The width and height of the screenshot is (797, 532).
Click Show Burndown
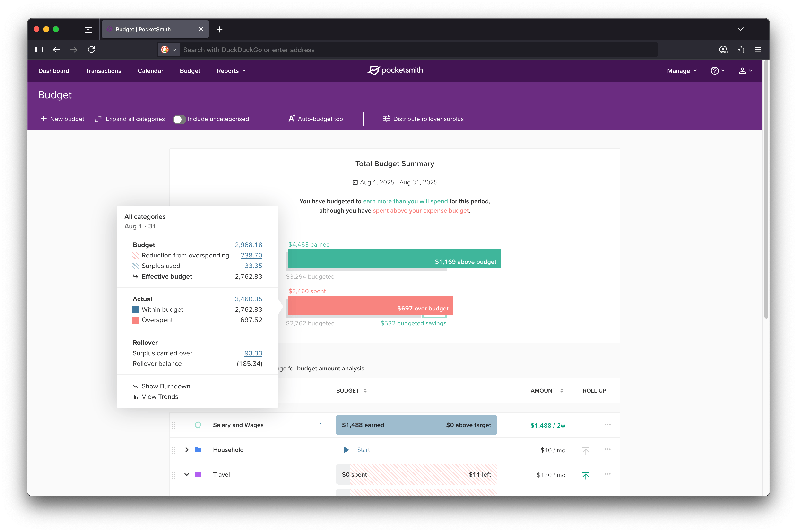coord(162,386)
